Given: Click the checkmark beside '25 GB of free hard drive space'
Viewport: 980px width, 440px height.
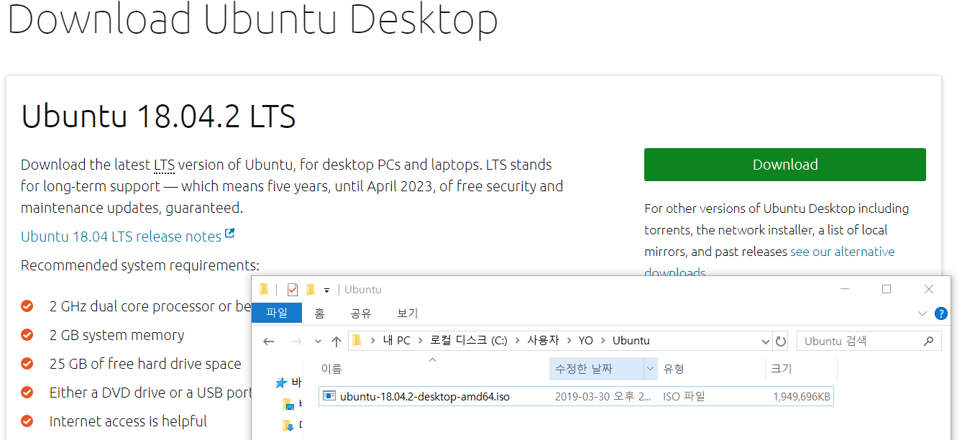Looking at the screenshot, I should [27, 364].
